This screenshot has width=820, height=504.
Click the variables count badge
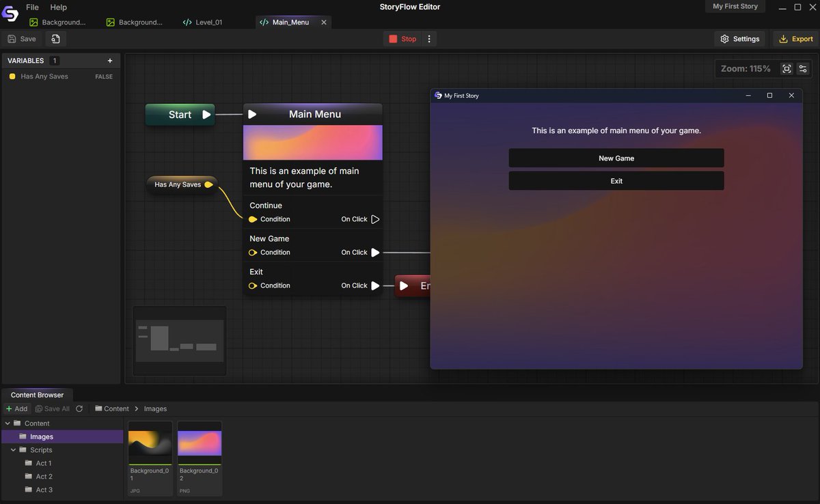[x=55, y=61]
